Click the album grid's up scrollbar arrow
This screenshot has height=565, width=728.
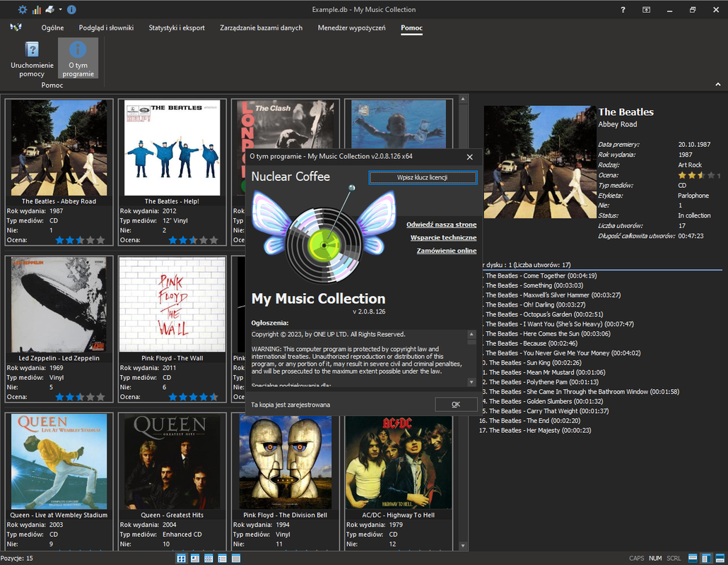pyautogui.click(x=462, y=100)
